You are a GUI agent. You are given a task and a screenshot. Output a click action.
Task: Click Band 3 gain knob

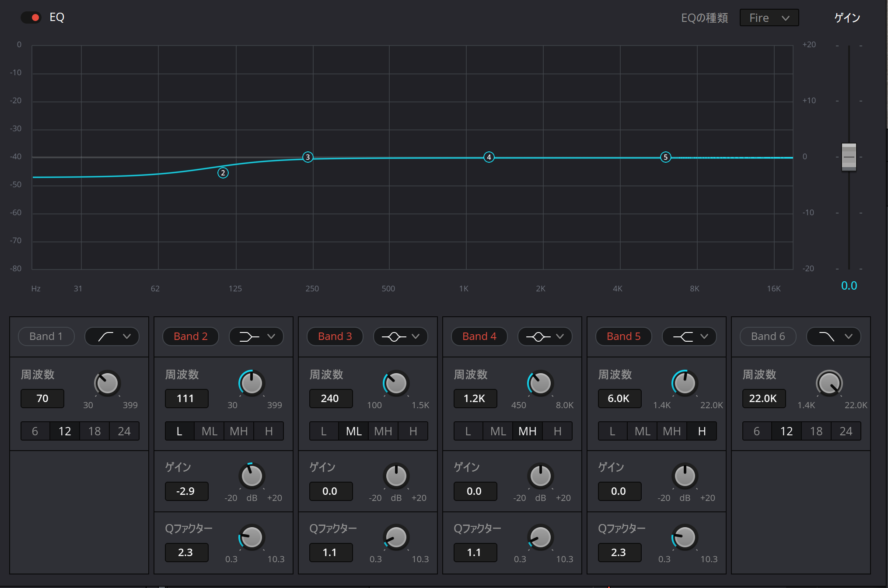[x=396, y=476]
